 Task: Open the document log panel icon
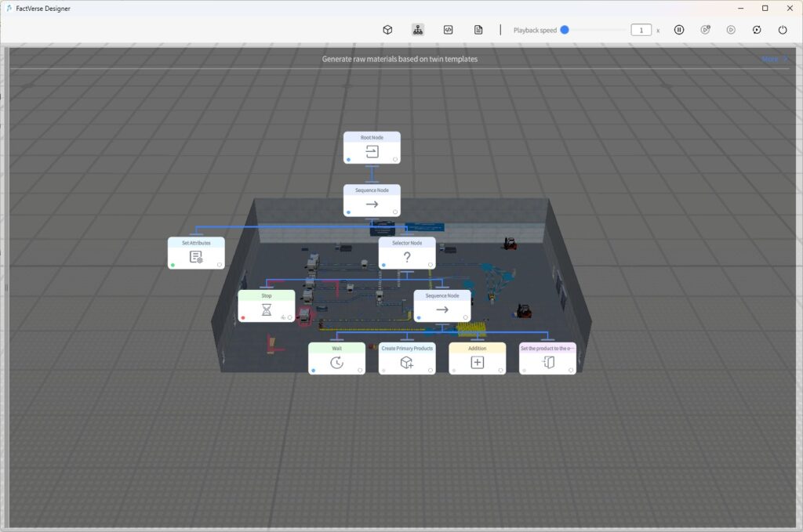point(478,29)
